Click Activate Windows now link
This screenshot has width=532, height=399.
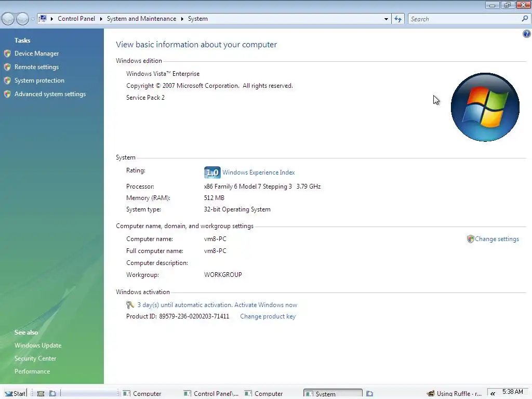(265, 304)
